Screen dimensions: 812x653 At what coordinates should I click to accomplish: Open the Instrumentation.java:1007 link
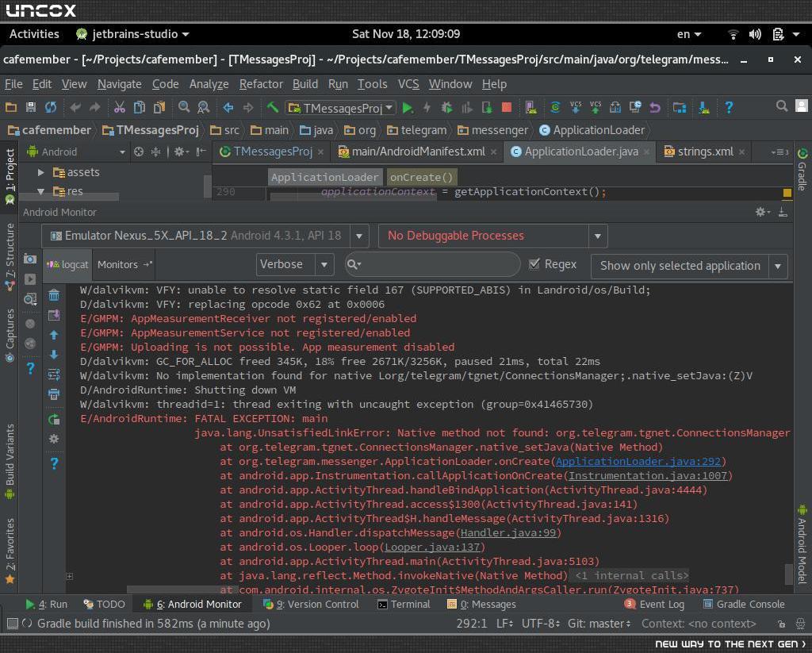click(648, 476)
